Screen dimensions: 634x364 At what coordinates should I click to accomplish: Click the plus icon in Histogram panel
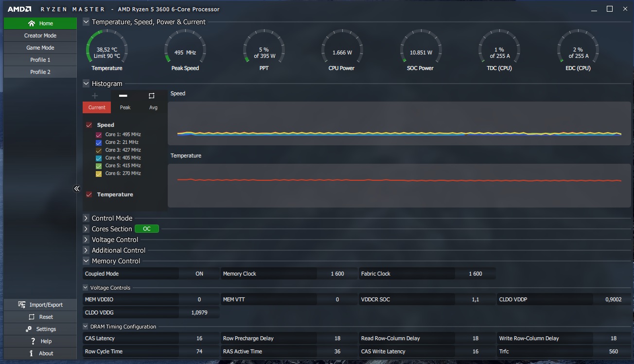click(x=95, y=96)
